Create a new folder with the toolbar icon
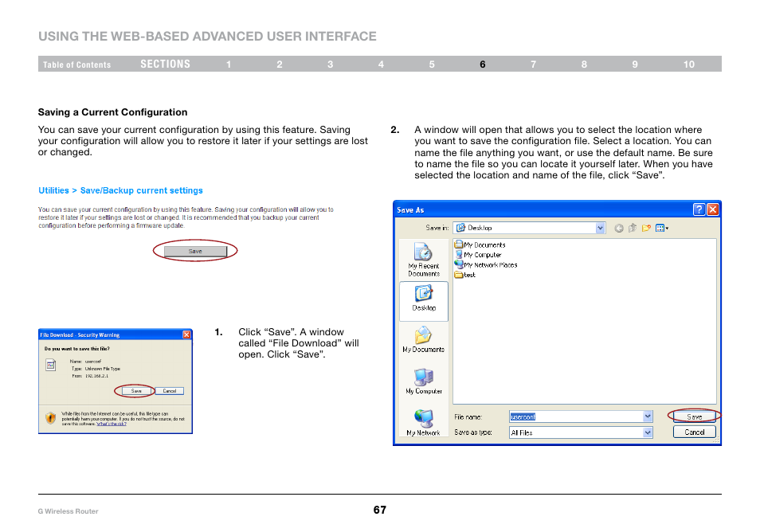This screenshot has height=532, width=760. pyautogui.click(x=646, y=229)
